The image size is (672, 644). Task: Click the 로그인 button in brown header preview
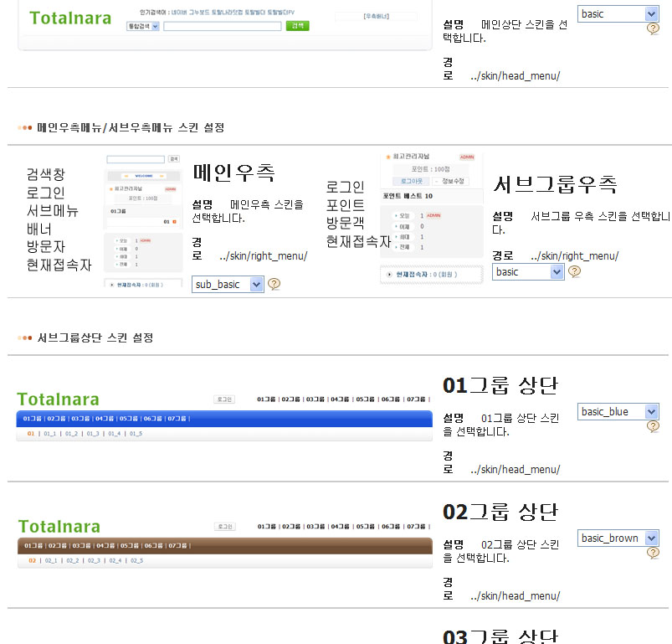click(224, 527)
